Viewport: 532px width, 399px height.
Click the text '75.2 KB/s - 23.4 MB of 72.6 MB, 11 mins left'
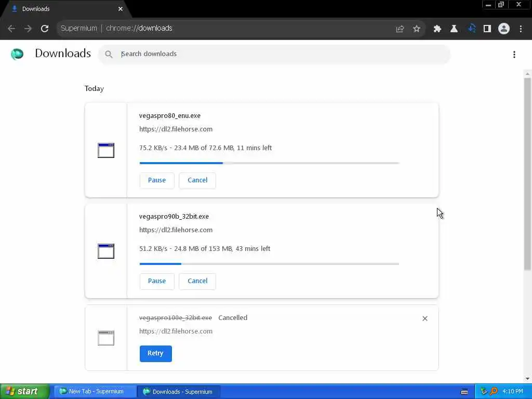[205, 148]
